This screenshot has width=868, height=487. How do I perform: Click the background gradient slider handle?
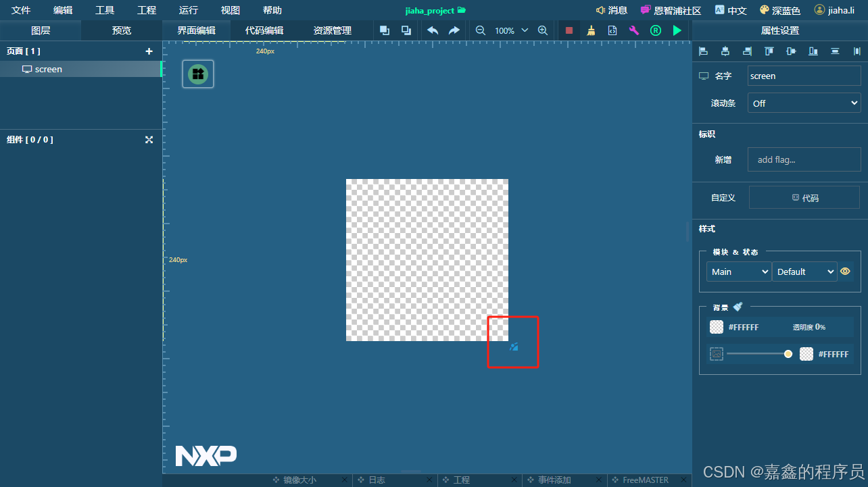tap(788, 354)
